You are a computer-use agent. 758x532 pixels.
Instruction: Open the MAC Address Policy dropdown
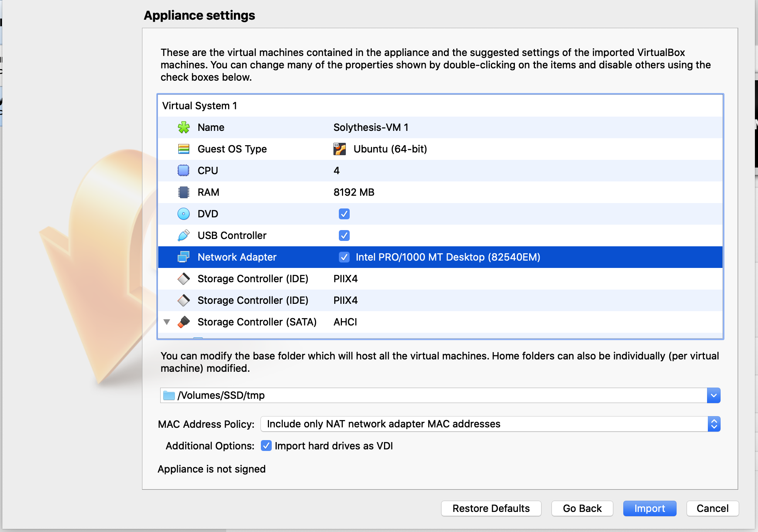pos(714,424)
